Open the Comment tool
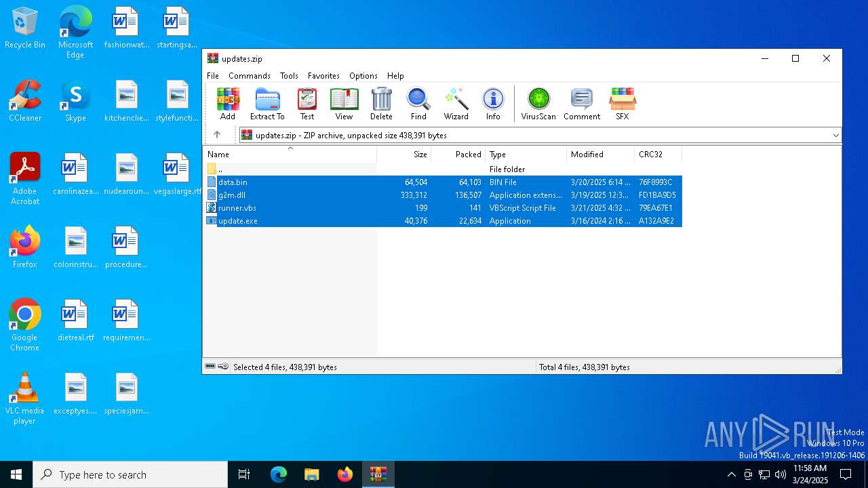This screenshot has width=868, height=488. click(x=582, y=104)
